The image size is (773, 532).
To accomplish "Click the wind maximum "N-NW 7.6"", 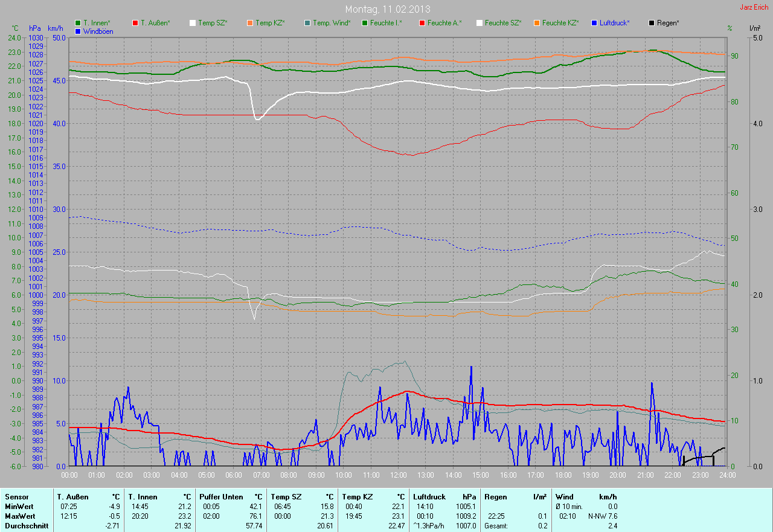I will (x=603, y=516).
